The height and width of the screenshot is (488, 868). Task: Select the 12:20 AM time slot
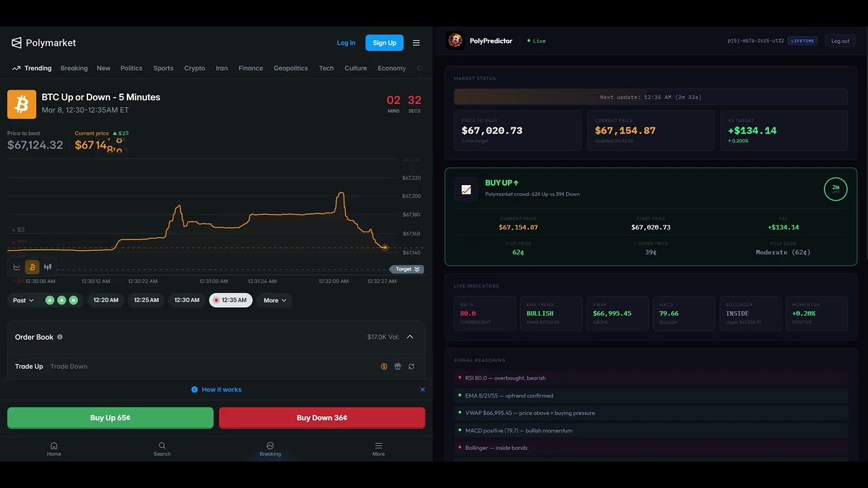pyautogui.click(x=106, y=300)
